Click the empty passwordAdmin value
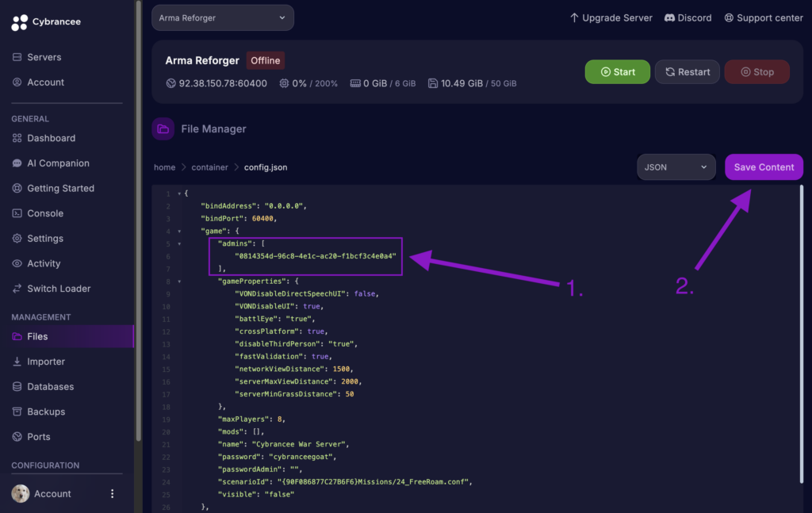Screen dimensions: 812x513 (x=294, y=469)
